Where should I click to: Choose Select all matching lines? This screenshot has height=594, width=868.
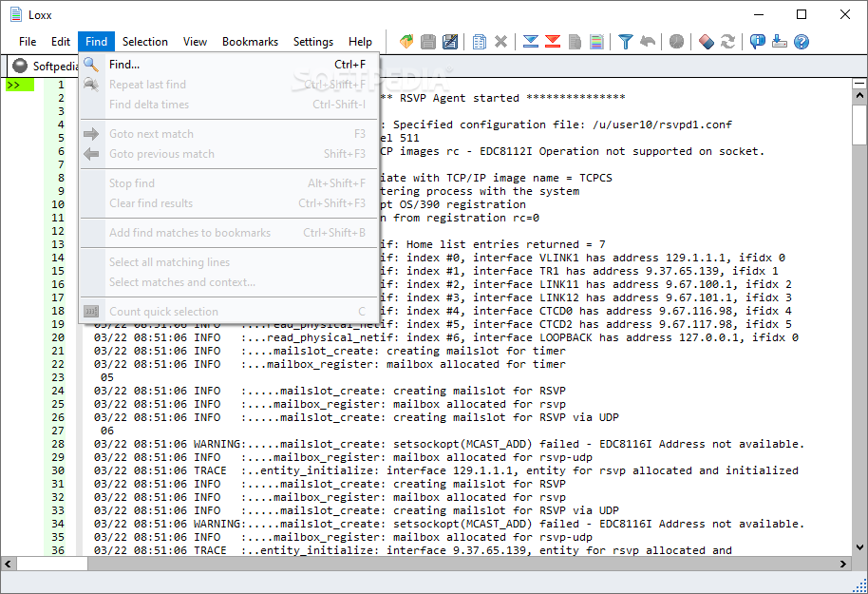tap(229, 262)
